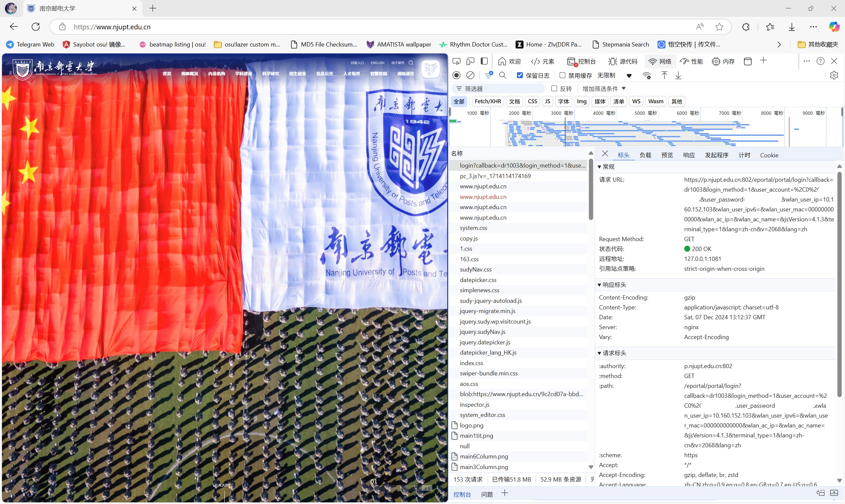Click the import HAR upload arrow
This screenshot has height=504, width=845.
coord(664,76)
